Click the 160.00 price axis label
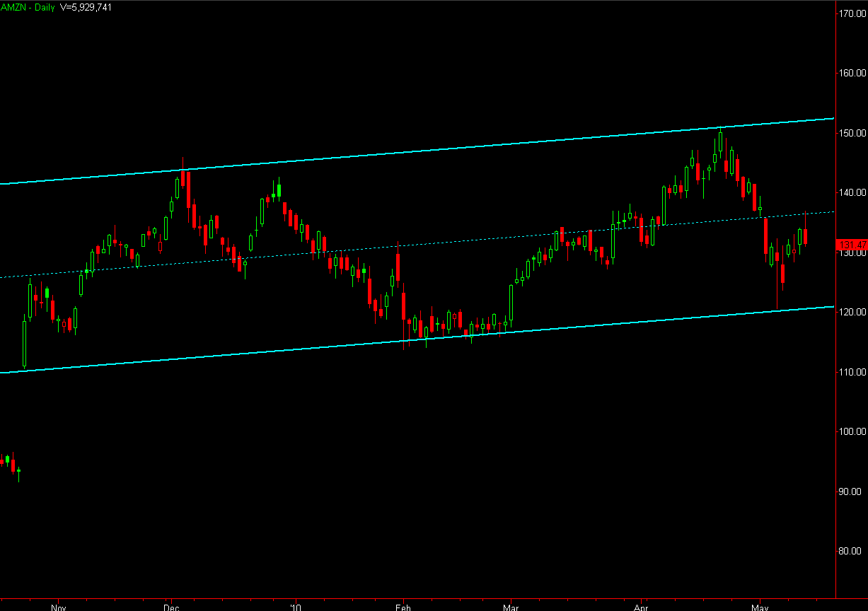 click(x=852, y=73)
